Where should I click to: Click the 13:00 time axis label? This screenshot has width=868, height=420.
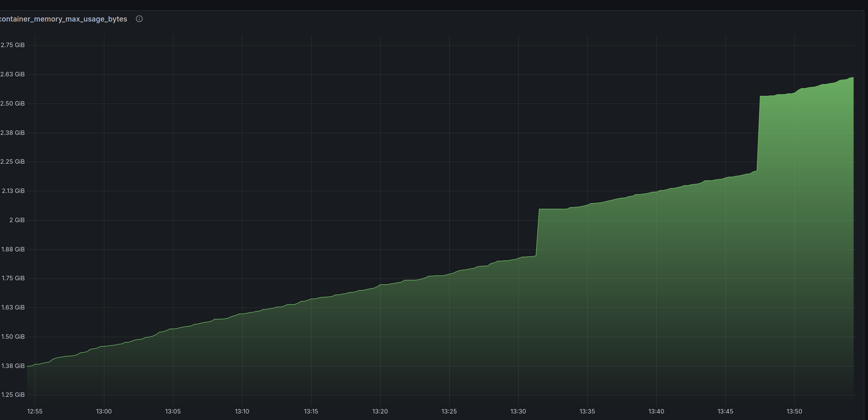point(104,411)
